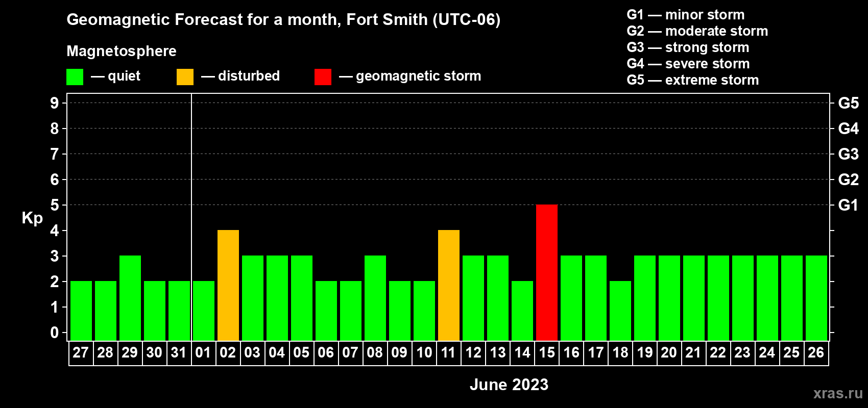Click date label 20 on the x-axis
The width and height of the screenshot is (868, 408).
(x=669, y=353)
